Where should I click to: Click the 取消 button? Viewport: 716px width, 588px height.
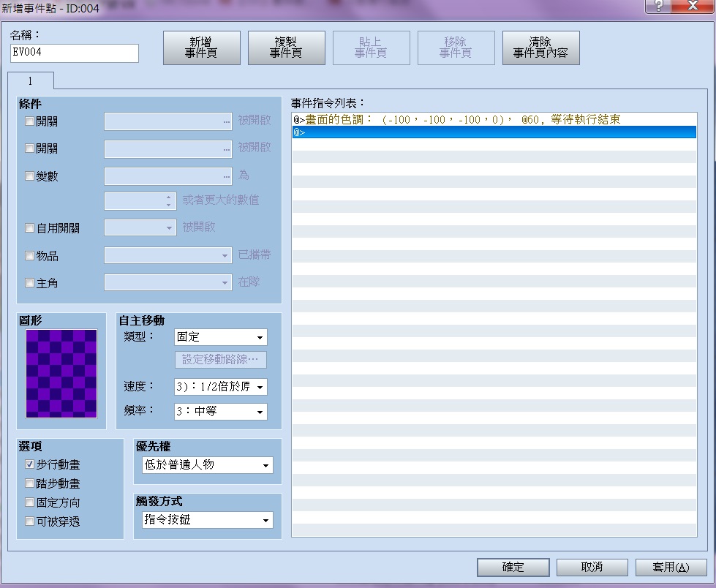pyautogui.click(x=592, y=567)
